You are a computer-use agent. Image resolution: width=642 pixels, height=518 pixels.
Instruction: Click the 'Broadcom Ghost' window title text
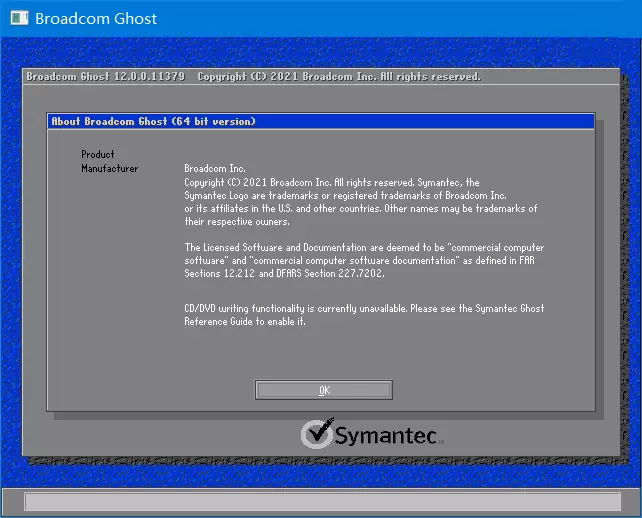[96, 18]
